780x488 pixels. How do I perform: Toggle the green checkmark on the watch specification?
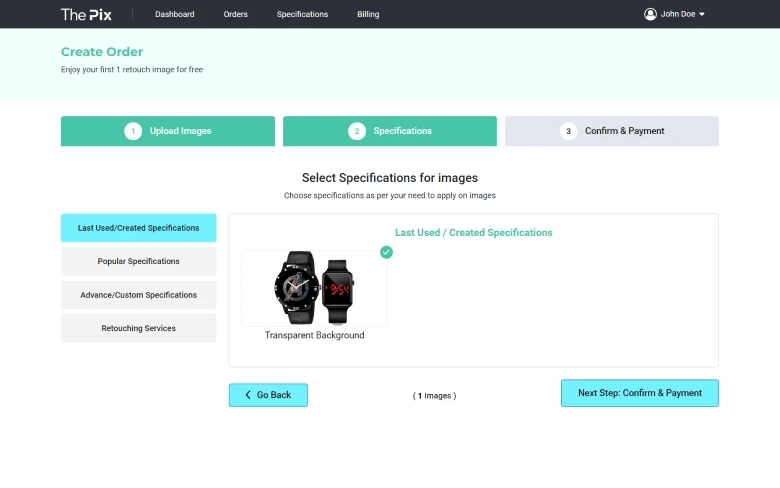click(386, 252)
